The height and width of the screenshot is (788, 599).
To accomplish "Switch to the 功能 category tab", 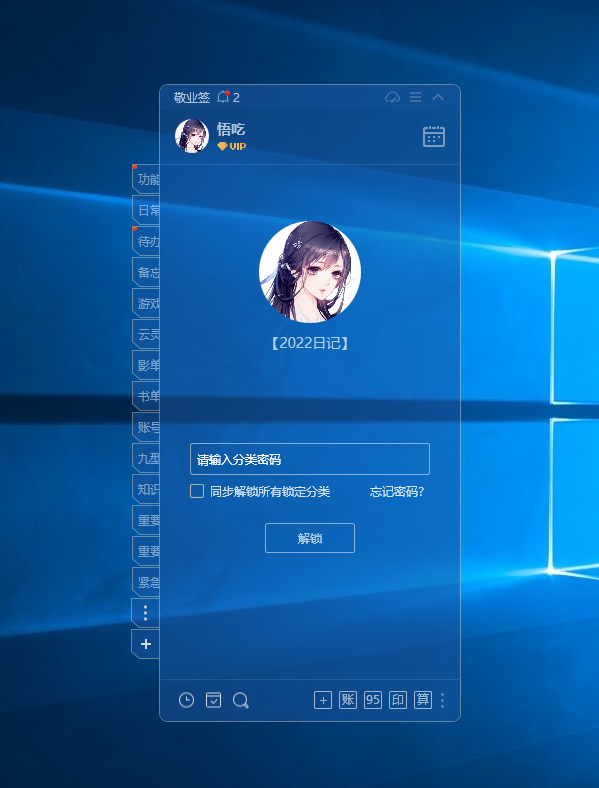I will (x=146, y=179).
